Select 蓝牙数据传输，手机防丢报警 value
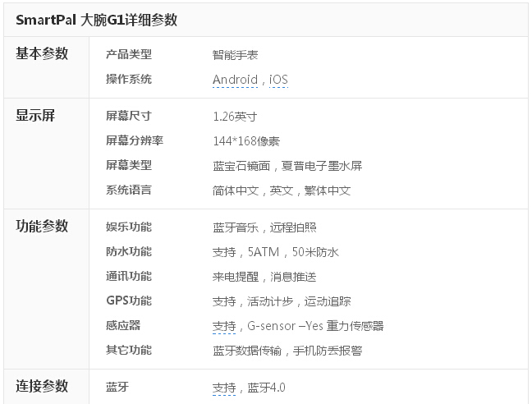Viewport: 532px width, 404px height. tap(287, 351)
